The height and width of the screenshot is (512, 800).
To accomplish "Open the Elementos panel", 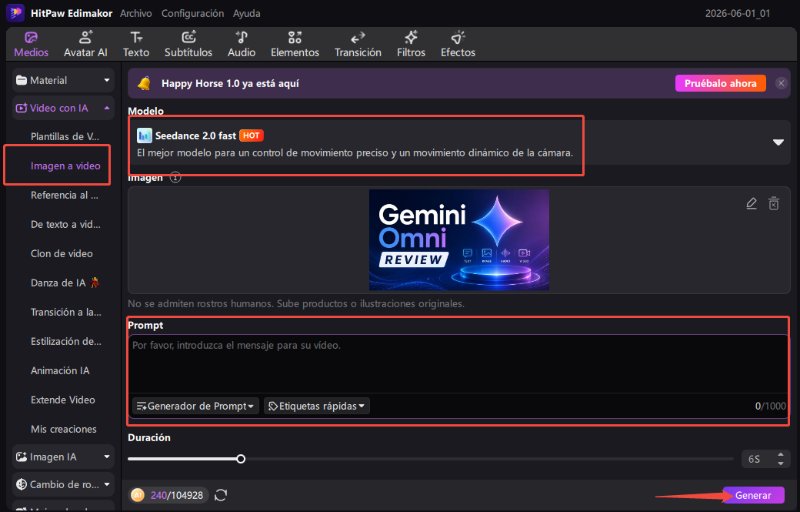I will pyautogui.click(x=295, y=44).
